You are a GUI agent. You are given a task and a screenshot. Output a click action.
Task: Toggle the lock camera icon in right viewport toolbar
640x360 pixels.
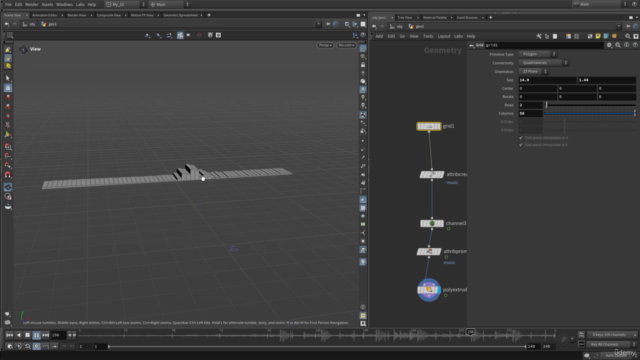pos(363,65)
